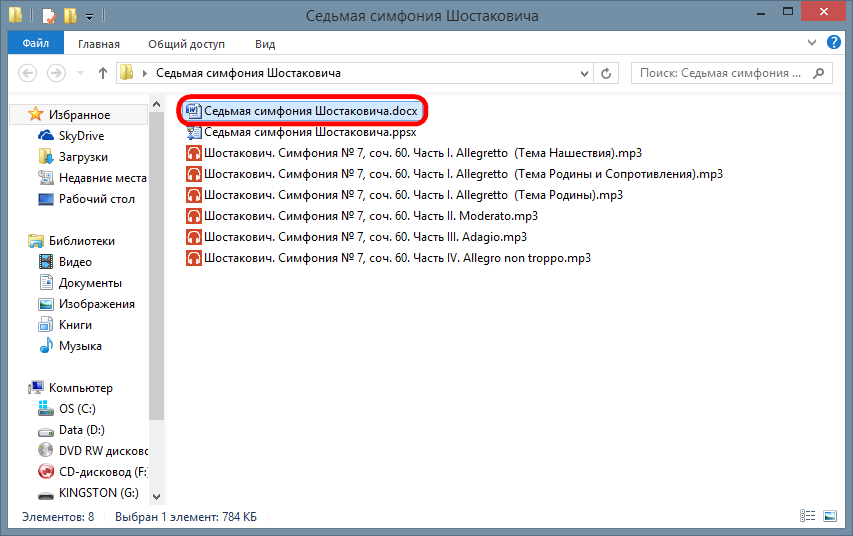Viewport: 853px width, 536px height.
Task: Select the Часть III. Adagio.mp3 file
Action: tap(365, 237)
